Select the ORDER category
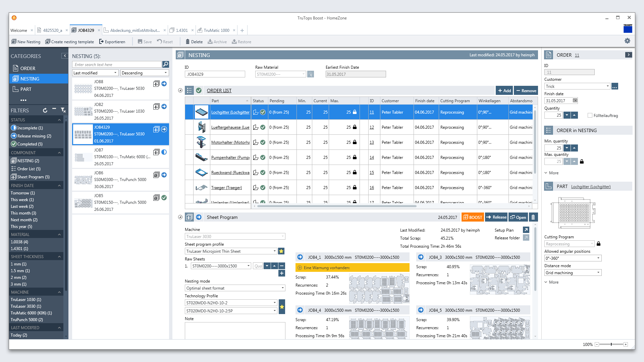 tap(28, 68)
